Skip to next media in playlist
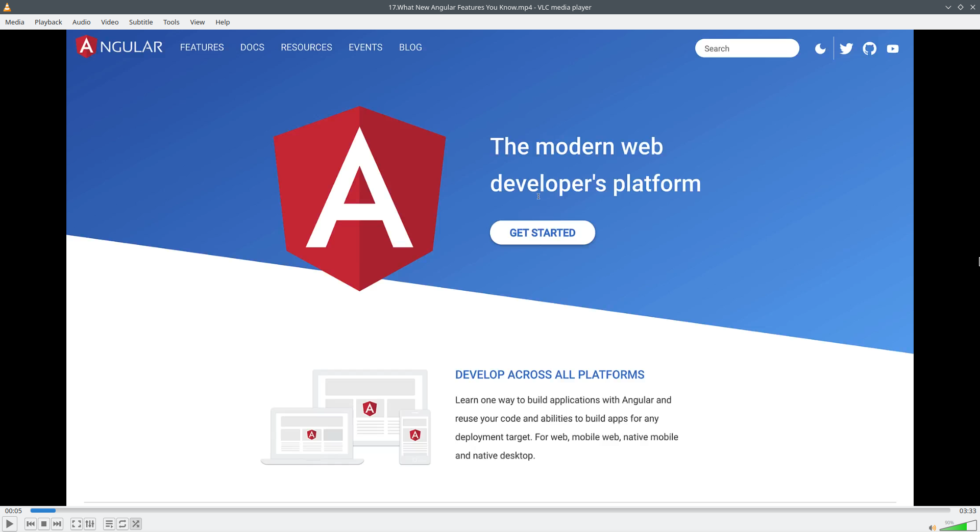The image size is (980, 532). click(x=57, y=524)
